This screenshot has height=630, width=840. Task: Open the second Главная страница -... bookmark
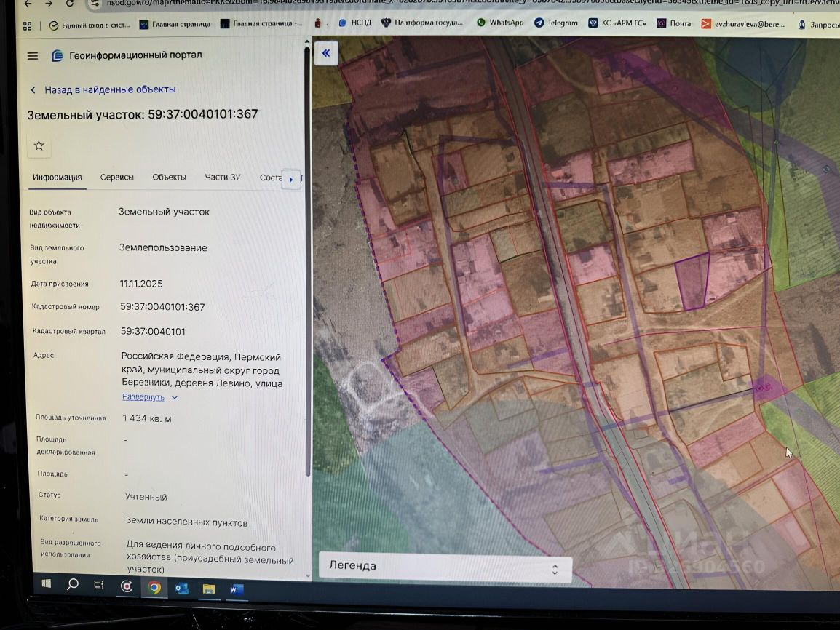coord(261,23)
